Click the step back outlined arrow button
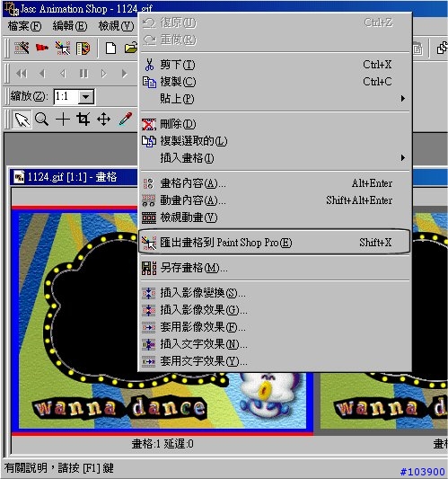The height and width of the screenshot is (479, 448). point(63,74)
